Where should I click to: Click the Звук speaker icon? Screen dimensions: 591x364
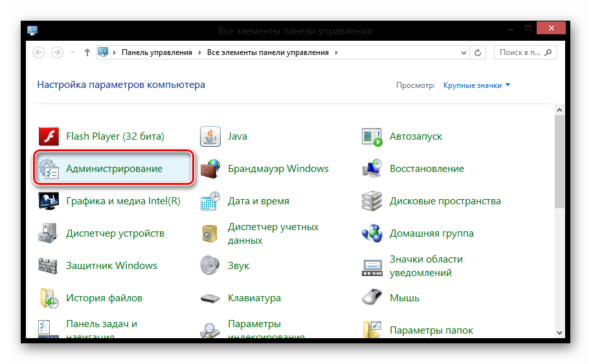click(210, 266)
